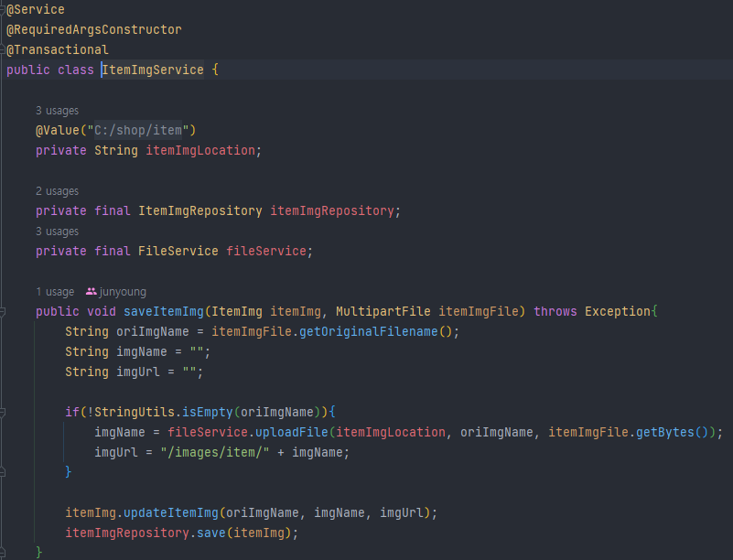Screen dimensions: 733x560
Task: Collapse the saveItemImg method fold marker
Action: (x=3, y=312)
